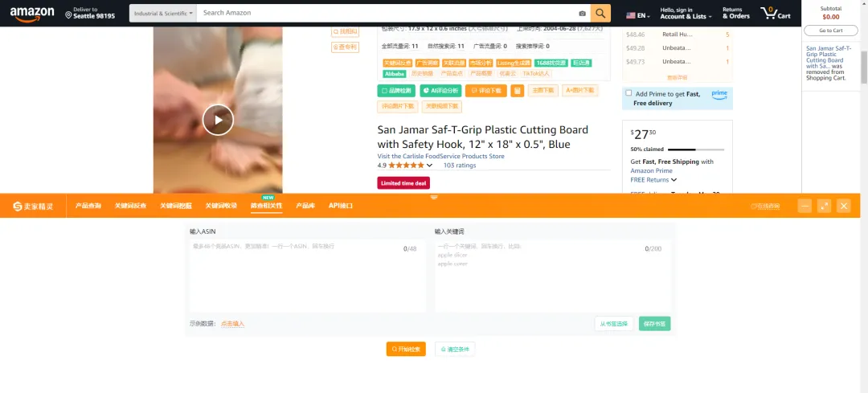Click the keyword input text area

pyautogui.click(x=552, y=276)
